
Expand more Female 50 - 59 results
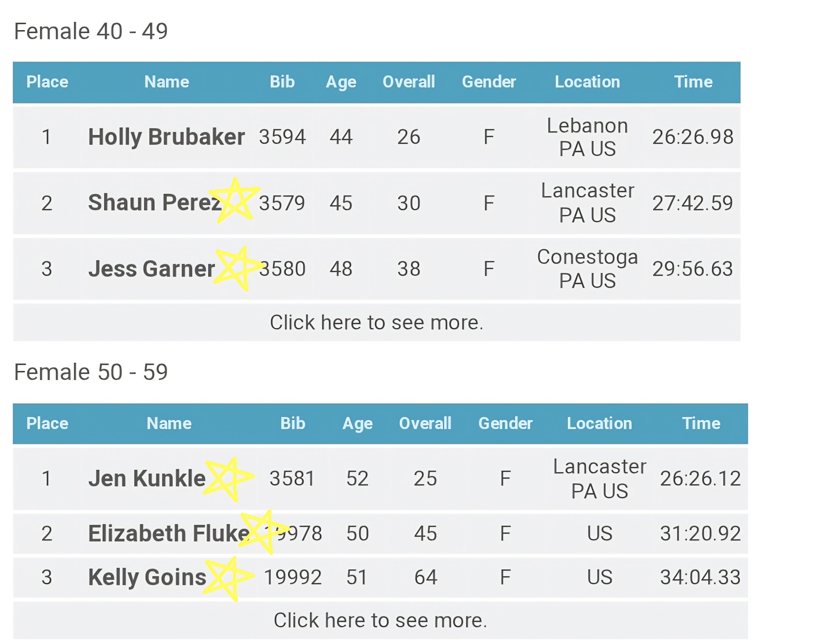coord(380,621)
